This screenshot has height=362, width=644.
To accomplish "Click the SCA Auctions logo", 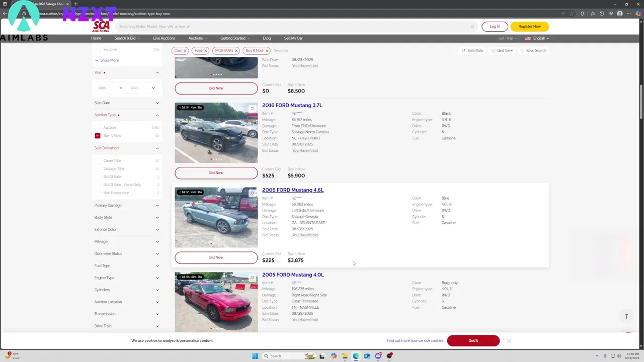I will (101, 27).
